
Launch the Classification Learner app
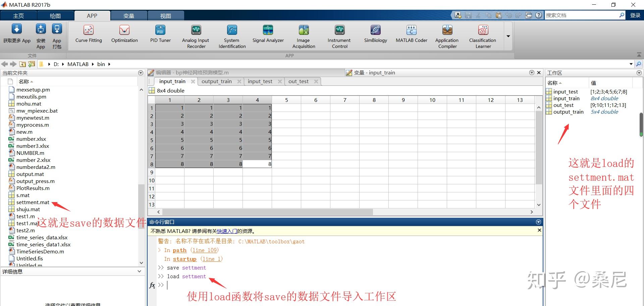(482, 35)
